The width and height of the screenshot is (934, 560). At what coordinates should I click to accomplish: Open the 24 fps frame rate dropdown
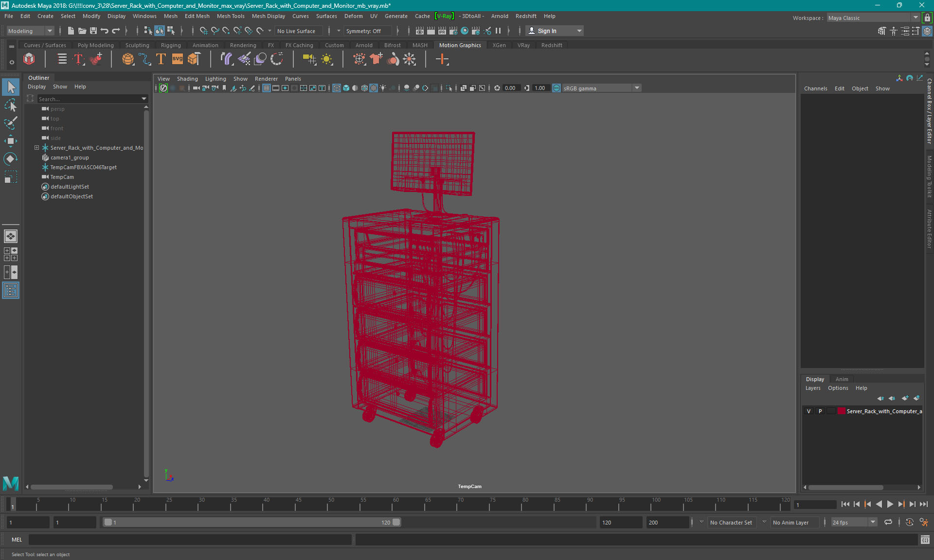[854, 522]
